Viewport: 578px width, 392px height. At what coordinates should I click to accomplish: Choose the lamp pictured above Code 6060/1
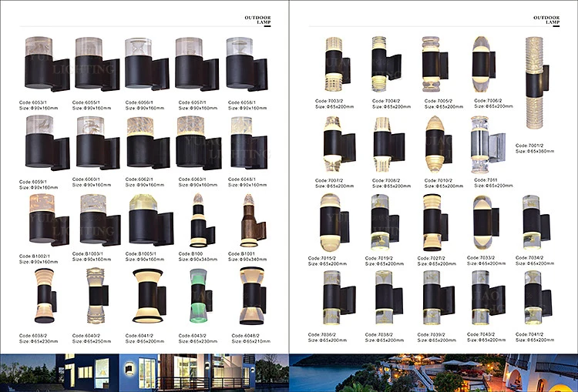(98, 143)
